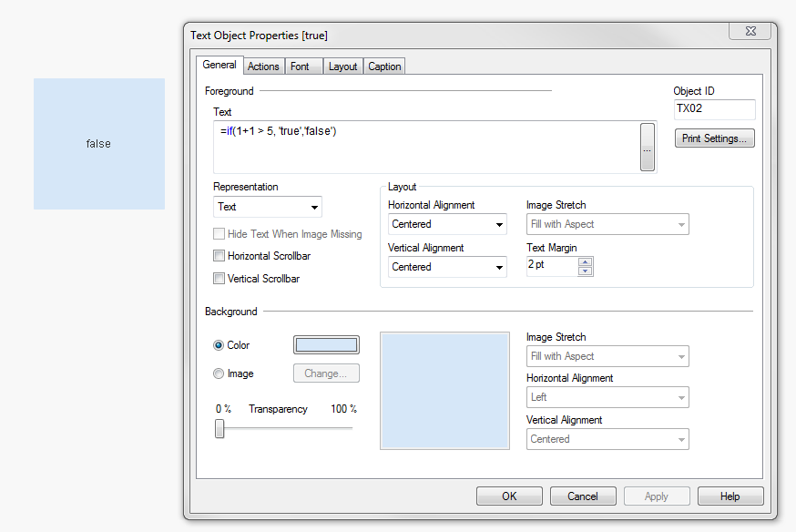Viewport: 796px width, 532px height.
Task: Decrease Text Margin with down arrow
Action: point(586,271)
